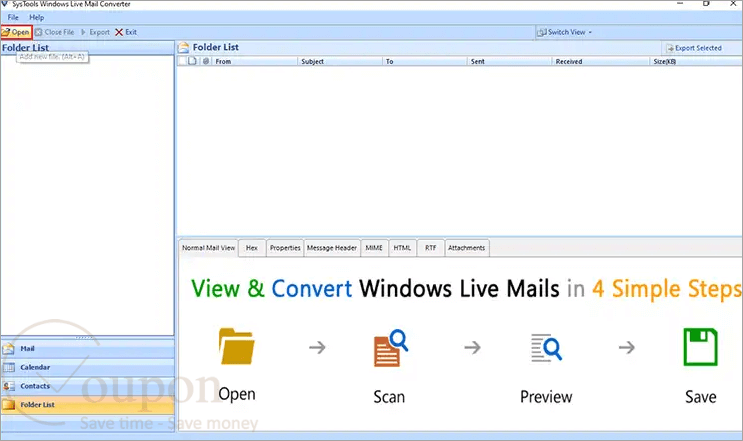Sort by the To column header

(x=425, y=62)
